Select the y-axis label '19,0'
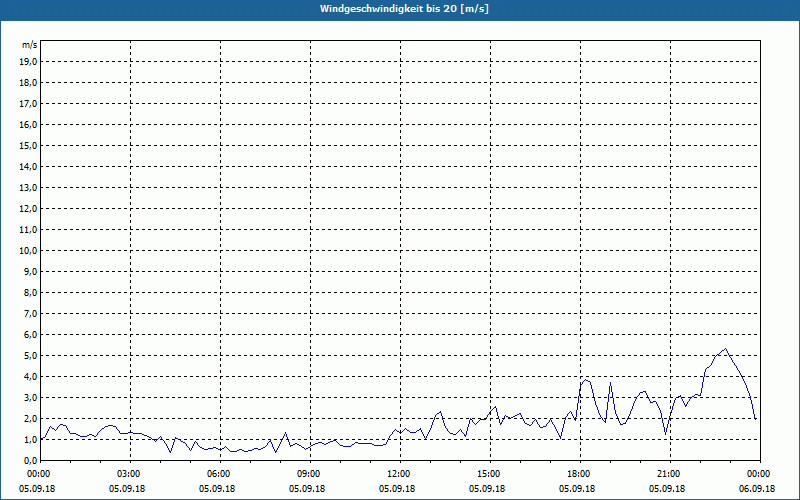Image resolution: width=800 pixels, height=500 pixels. click(28, 62)
